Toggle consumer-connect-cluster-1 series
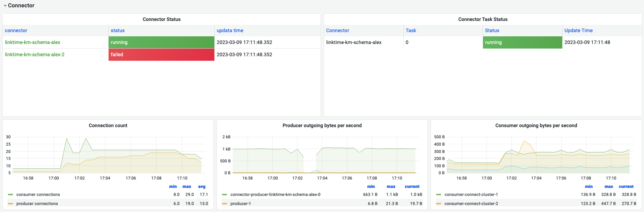Viewport: 644px width, 212px height. [471, 195]
